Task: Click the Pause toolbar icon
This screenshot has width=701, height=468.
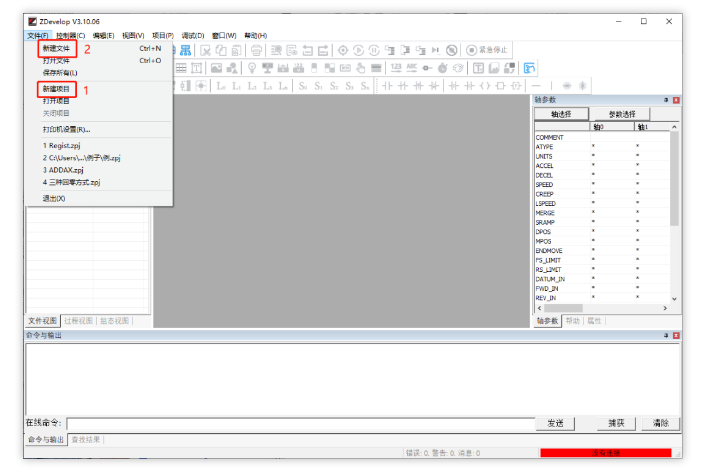Action: pos(374,50)
